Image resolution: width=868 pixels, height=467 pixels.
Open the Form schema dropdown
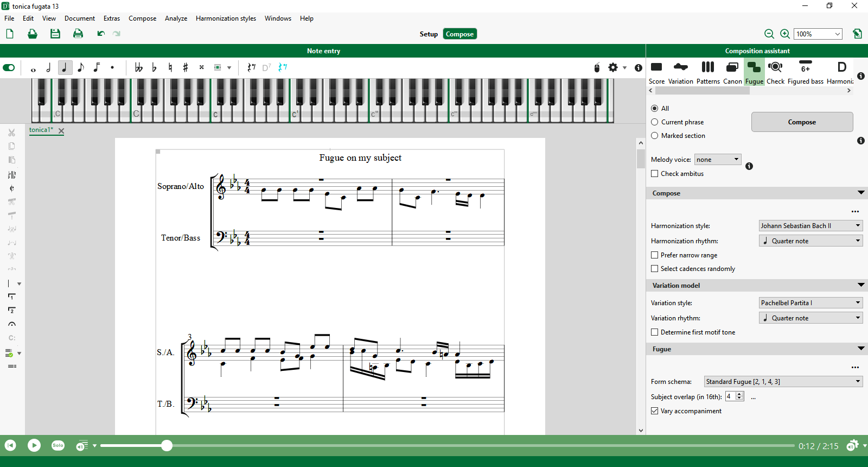click(783, 382)
